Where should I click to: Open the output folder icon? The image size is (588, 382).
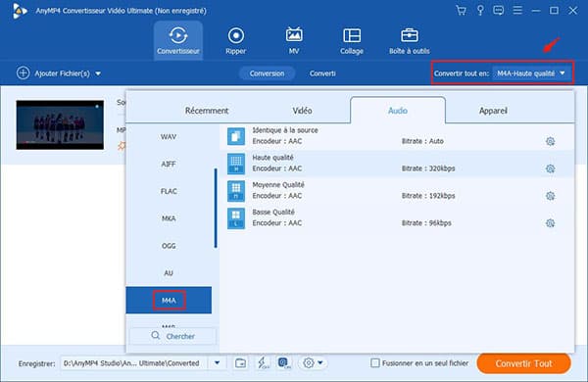pyautogui.click(x=240, y=362)
